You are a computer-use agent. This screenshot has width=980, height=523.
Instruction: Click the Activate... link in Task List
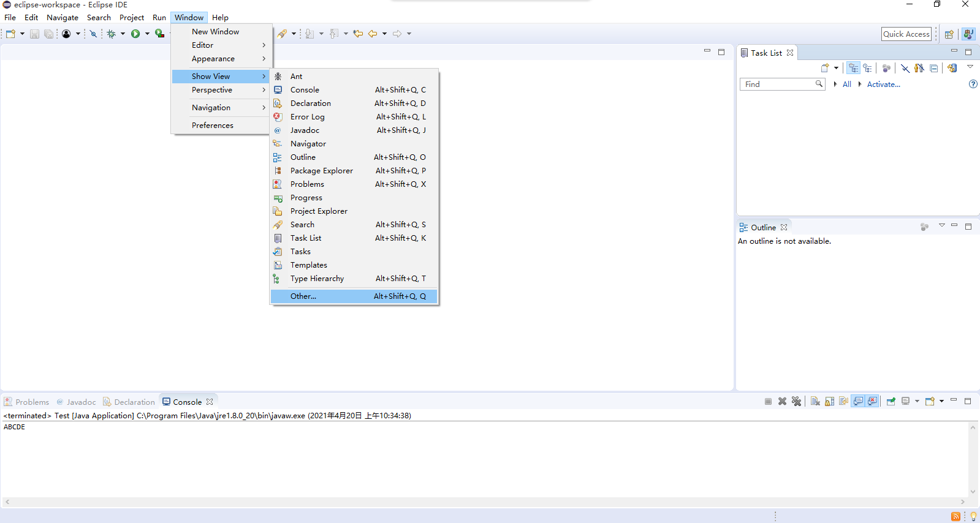coord(883,85)
